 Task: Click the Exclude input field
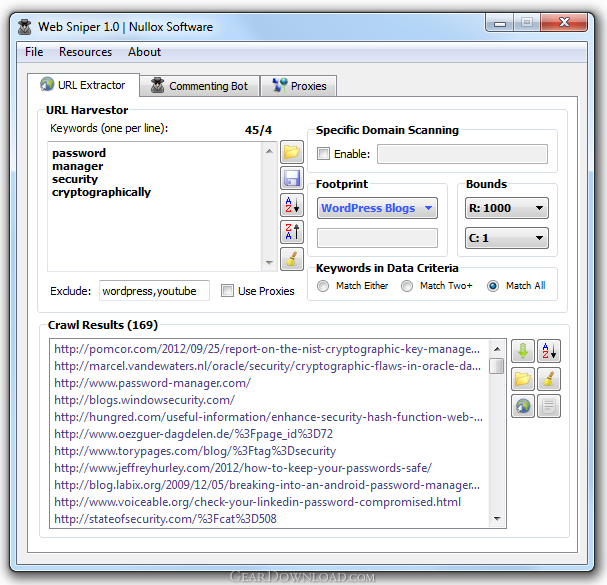coord(154,291)
